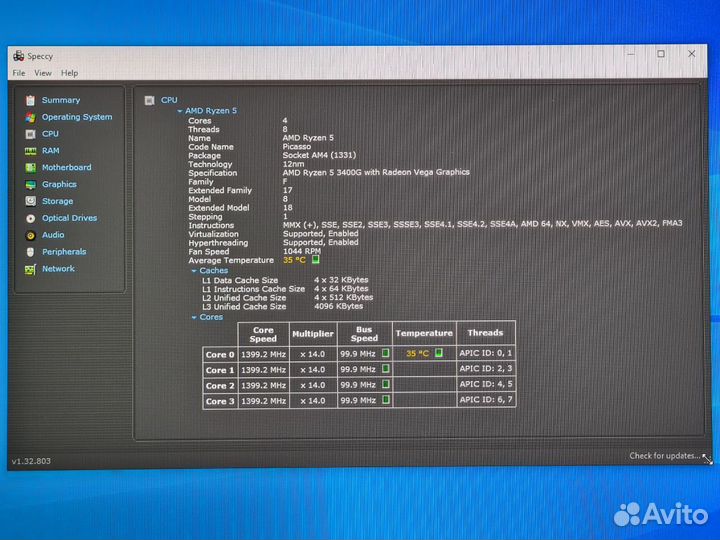Screen dimensions: 720x540
Task: Collapse the Caches section arrow
Action: (194, 271)
